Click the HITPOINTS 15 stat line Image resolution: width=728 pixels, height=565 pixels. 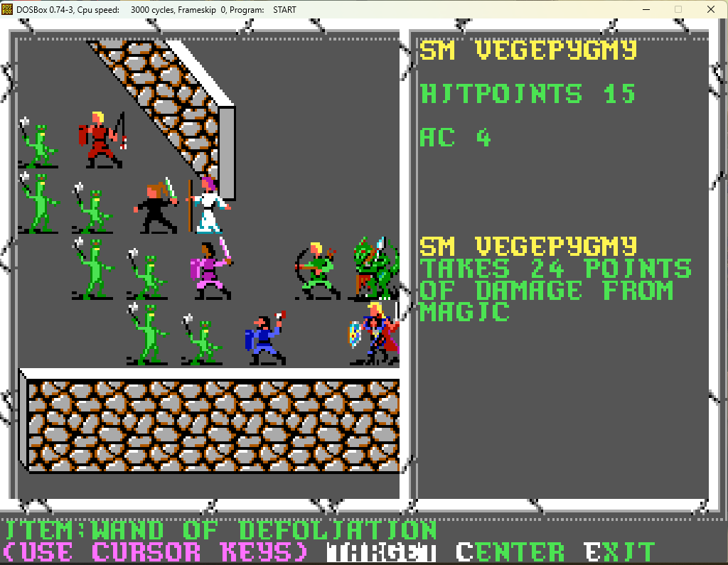tap(528, 94)
